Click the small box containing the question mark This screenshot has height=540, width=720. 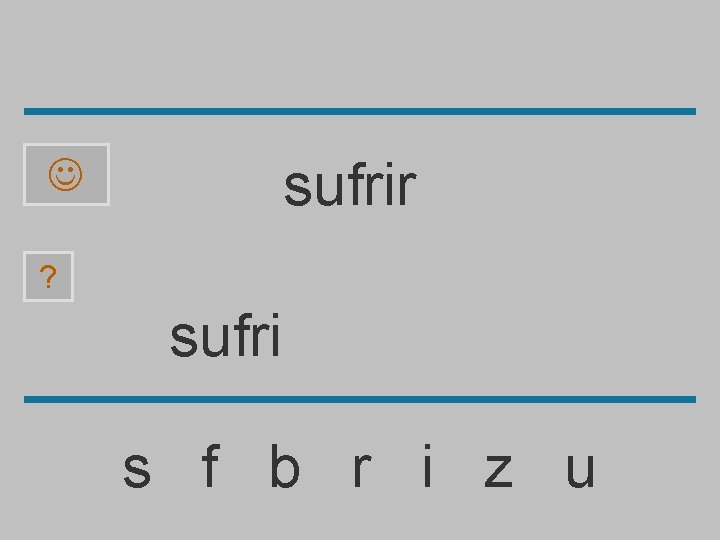pos(48,276)
